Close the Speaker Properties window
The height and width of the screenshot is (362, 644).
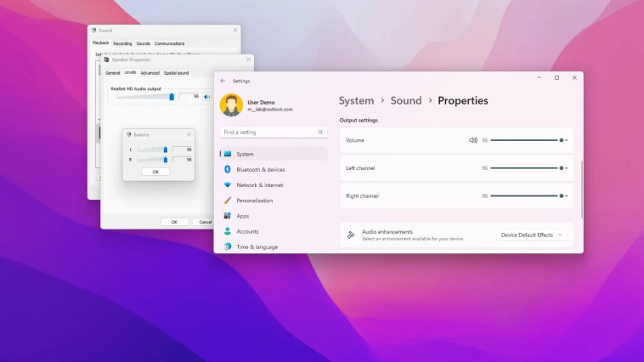[248, 59]
